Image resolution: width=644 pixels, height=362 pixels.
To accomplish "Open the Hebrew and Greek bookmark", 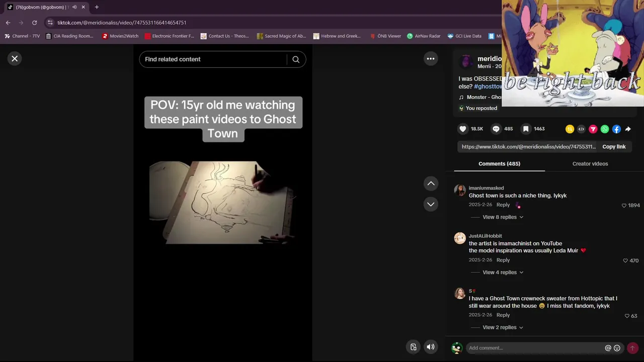I will click(337, 36).
